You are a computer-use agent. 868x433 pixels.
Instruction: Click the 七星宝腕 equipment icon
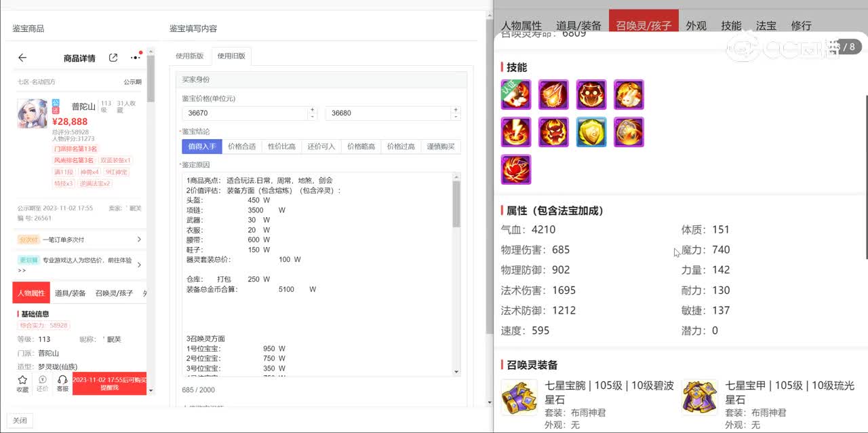click(x=519, y=397)
